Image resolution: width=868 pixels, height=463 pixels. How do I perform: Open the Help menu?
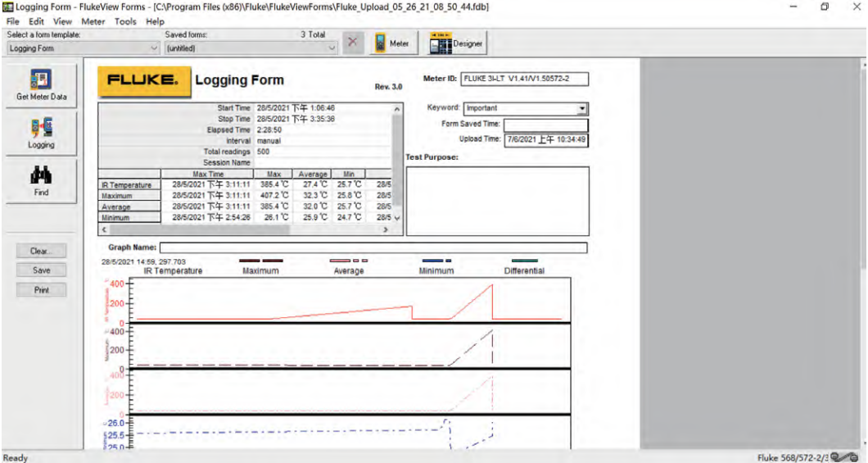[155, 21]
